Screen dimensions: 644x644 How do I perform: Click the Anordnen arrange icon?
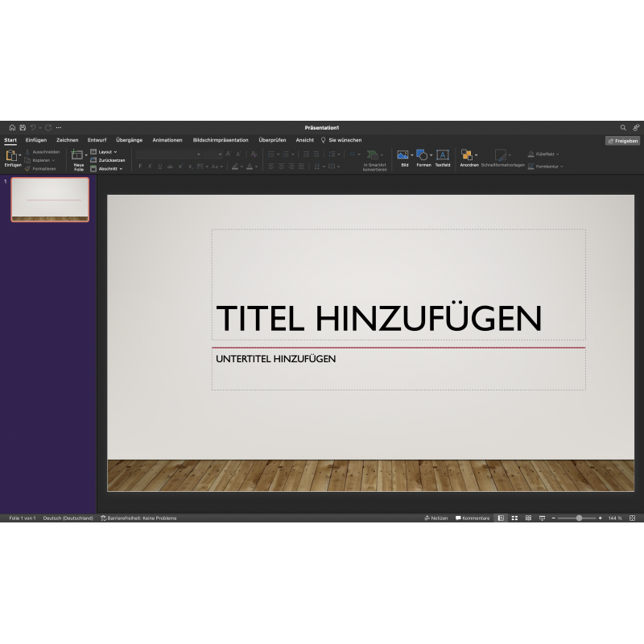click(x=467, y=155)
